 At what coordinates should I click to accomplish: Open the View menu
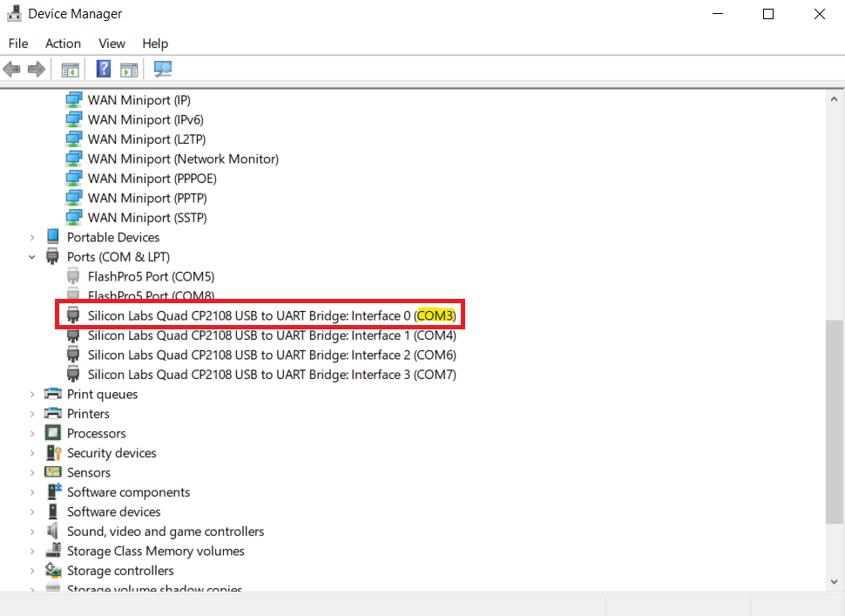[112, 44]
